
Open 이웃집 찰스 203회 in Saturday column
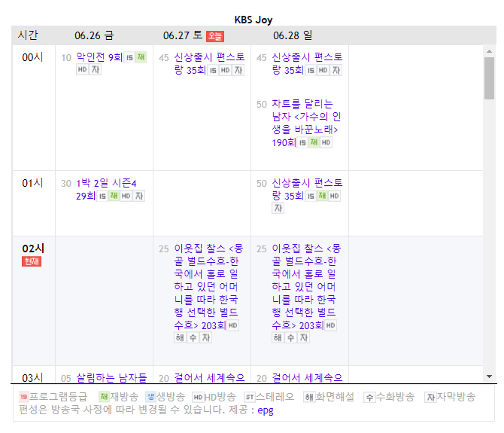tap(208, 287)
